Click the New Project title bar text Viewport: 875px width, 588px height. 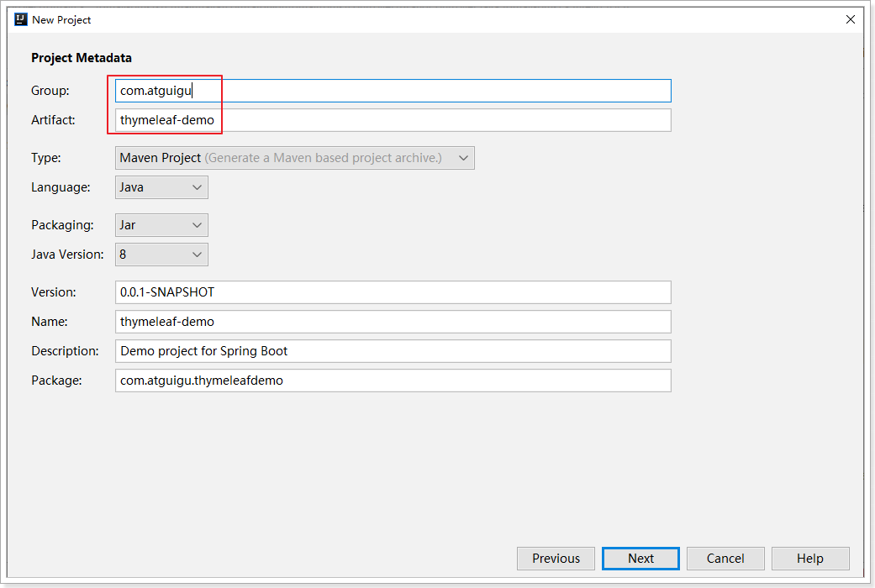click(61, 19)
